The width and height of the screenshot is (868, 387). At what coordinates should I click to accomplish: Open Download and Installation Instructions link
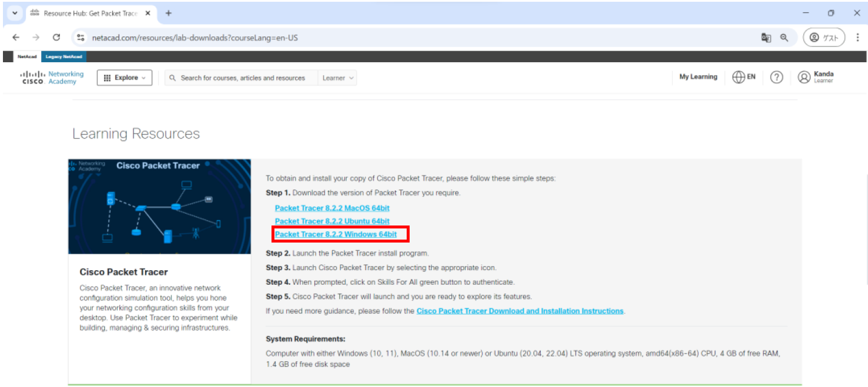click(520, 311)
